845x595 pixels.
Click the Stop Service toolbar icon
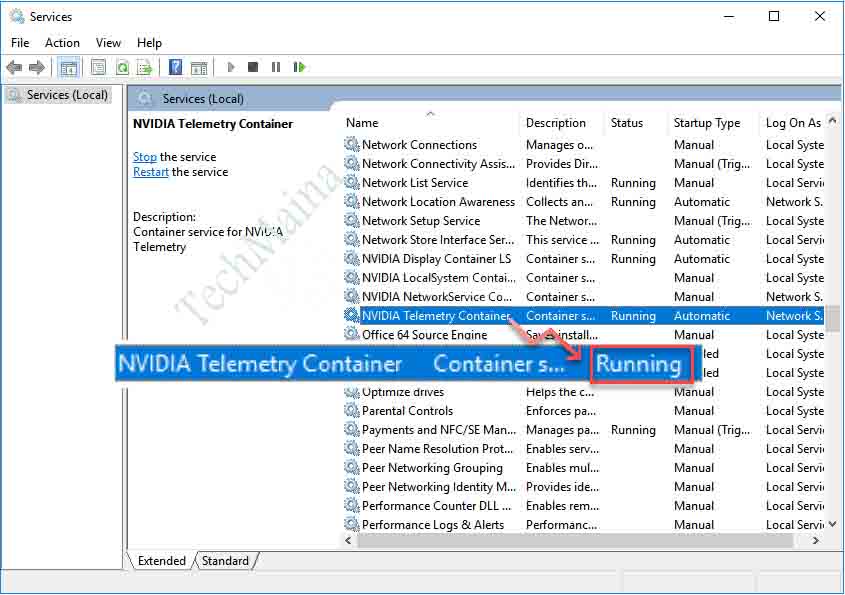[253, 67]
